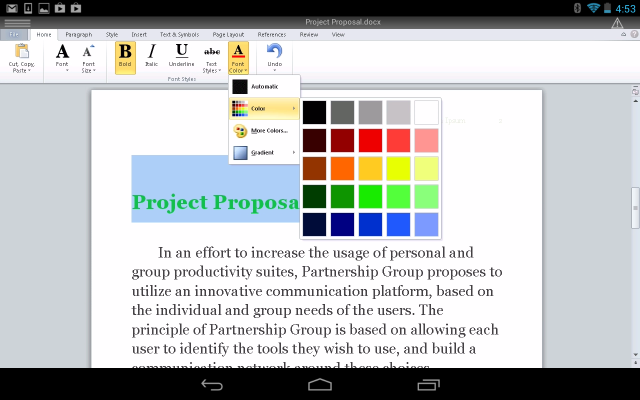The height and width of the screenshot is (400, 640).
Task: Pick the white color swatch
Action: [x=427, y=112]
